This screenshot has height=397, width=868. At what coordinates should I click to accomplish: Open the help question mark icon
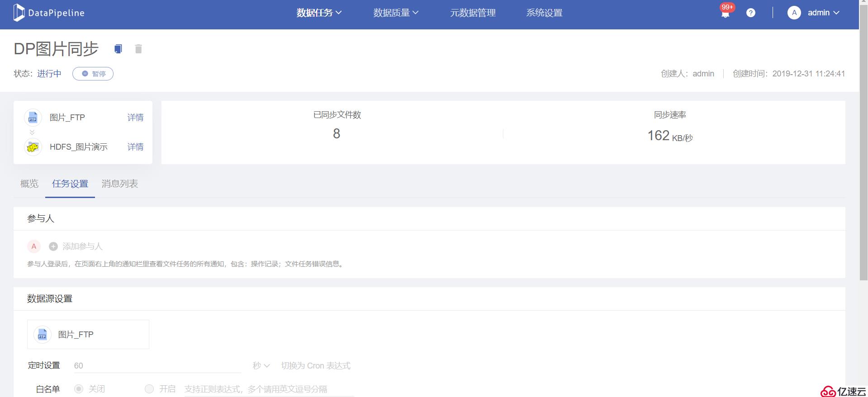[x=751, y=13]
